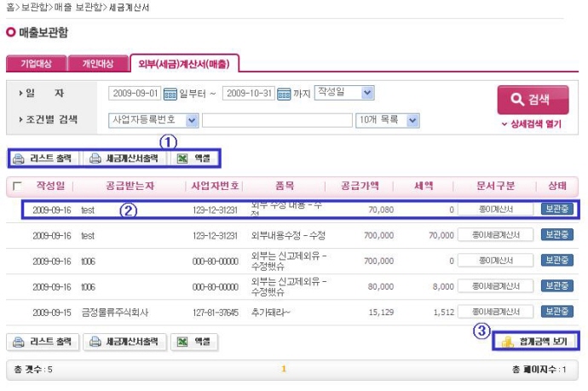This screenshot has height=391, width=588.
Task: Click the 검색 search button
Action: 532,99
